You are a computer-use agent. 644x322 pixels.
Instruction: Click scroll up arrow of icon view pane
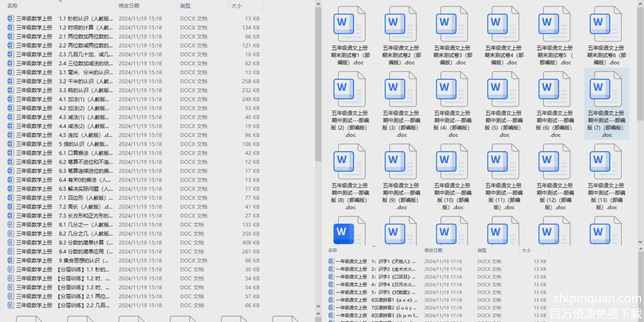tap(640, 4)
